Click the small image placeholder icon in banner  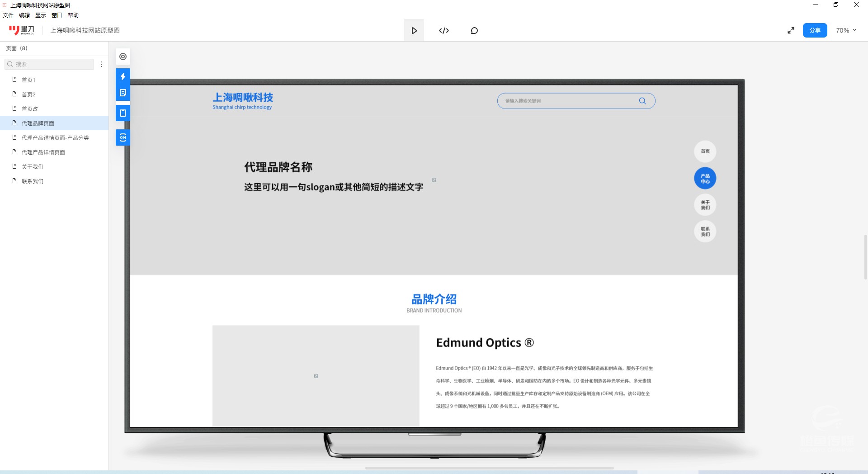click(434, 180)
